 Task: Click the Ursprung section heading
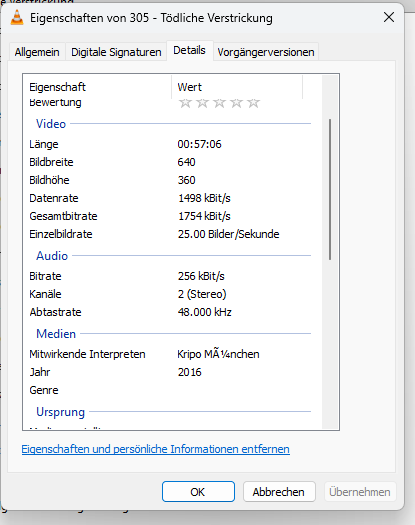(60, 412)
